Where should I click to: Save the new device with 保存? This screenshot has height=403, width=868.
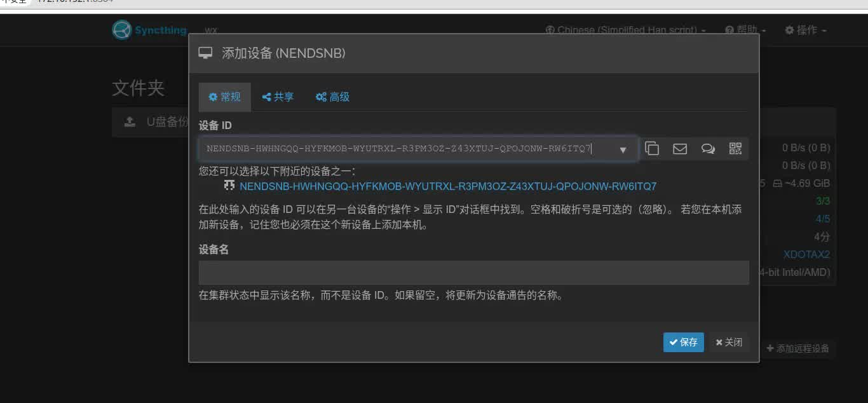[683, 342]
